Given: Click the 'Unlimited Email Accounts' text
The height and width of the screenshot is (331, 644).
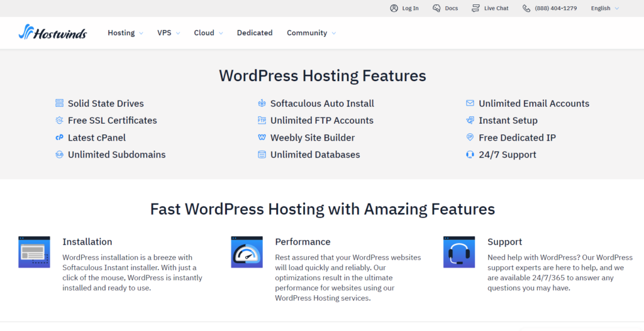Looking at the screenshot, I should coord(534,104).
